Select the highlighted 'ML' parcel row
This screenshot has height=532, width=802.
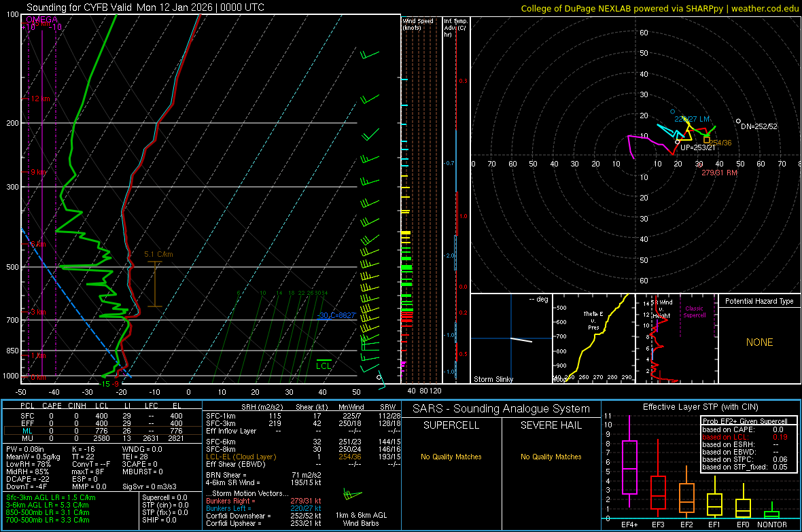point(103,431)
